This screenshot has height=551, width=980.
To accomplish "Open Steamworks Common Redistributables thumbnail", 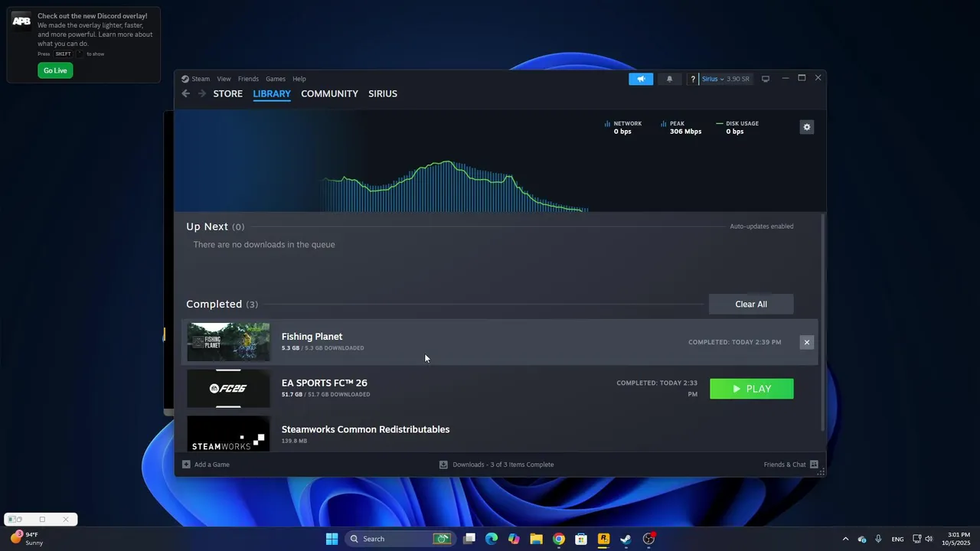I will point(228,434).
